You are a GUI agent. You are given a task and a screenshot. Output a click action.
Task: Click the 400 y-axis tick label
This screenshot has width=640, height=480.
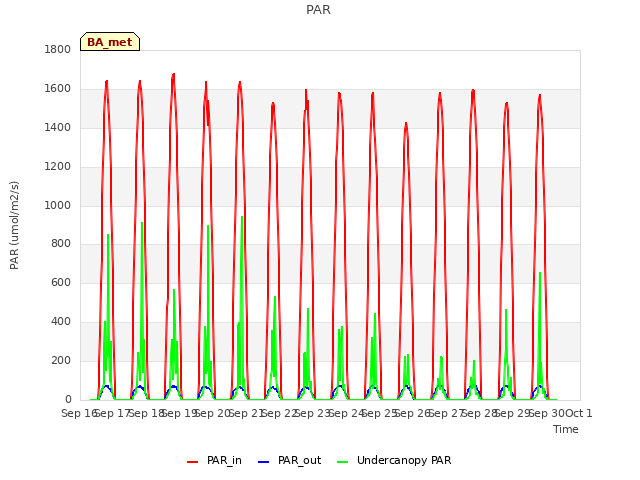tap(61, 322)
